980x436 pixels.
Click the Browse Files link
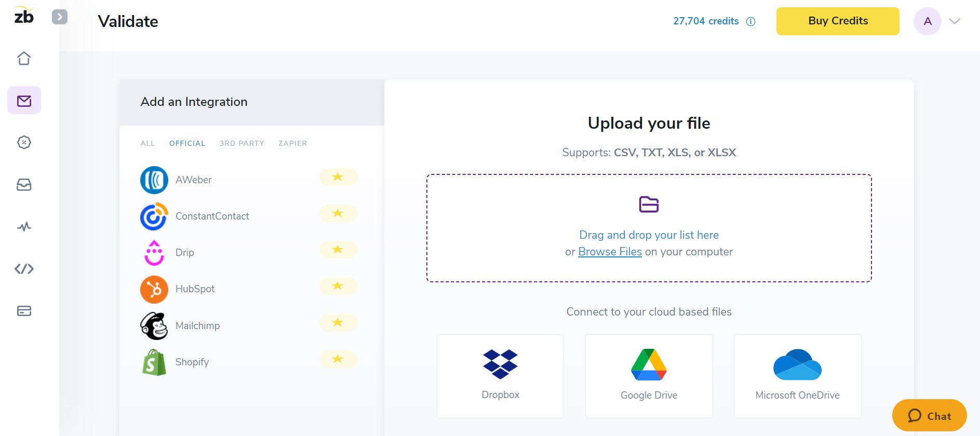(x=610, y=252)
